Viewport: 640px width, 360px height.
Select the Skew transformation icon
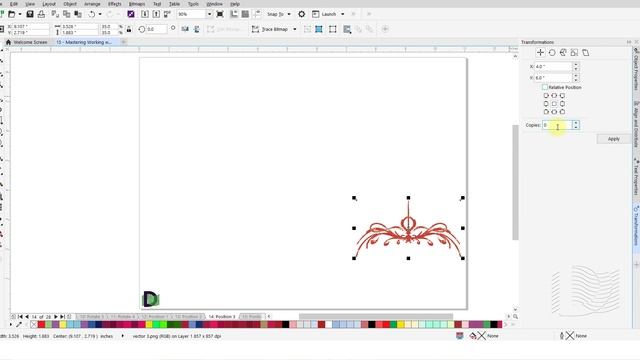[586, 53]
